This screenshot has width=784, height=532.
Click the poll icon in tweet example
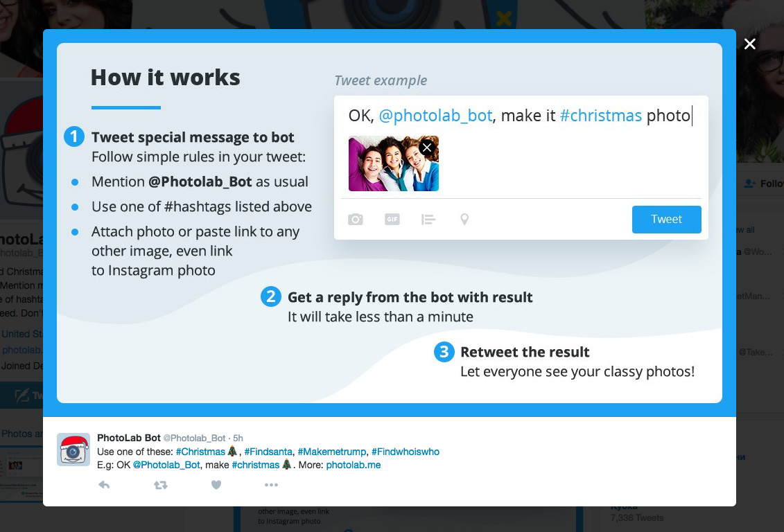click(428, 220)
